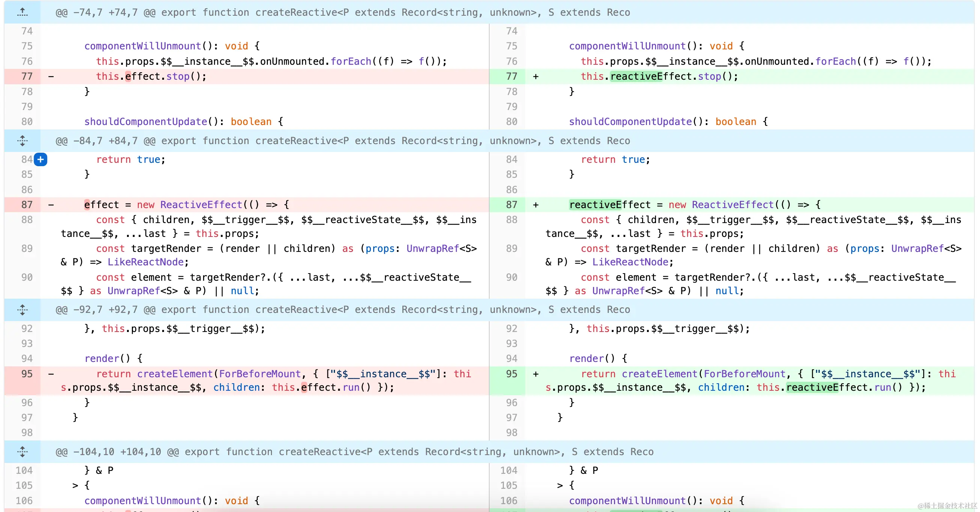The height and width of the screenshot is (512, 980).
Task: Expand hidden lines at the @@ -92,7 hunk
Action: [22, 310]
